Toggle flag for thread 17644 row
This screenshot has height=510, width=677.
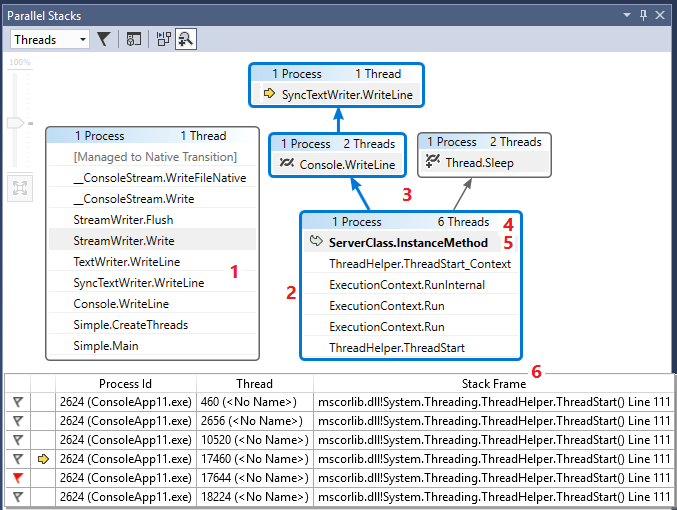coord(17,477)
